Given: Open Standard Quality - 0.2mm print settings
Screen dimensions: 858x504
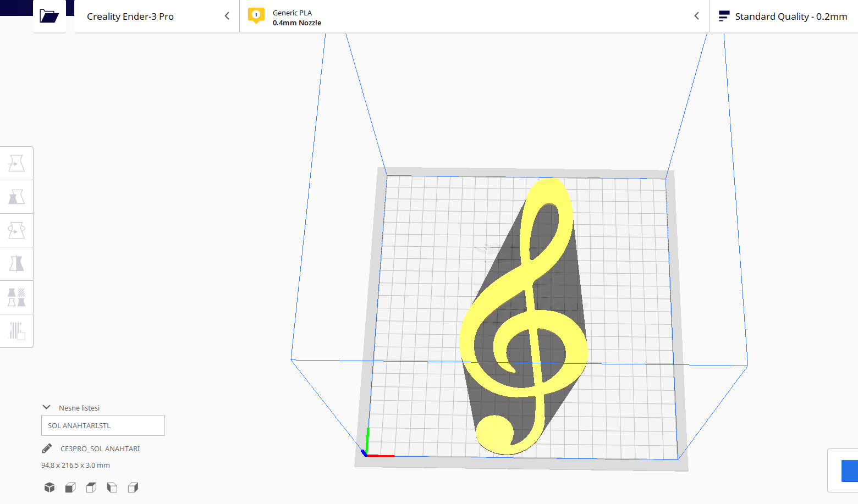Looking at the screenshot, I should tap(784, 16).
